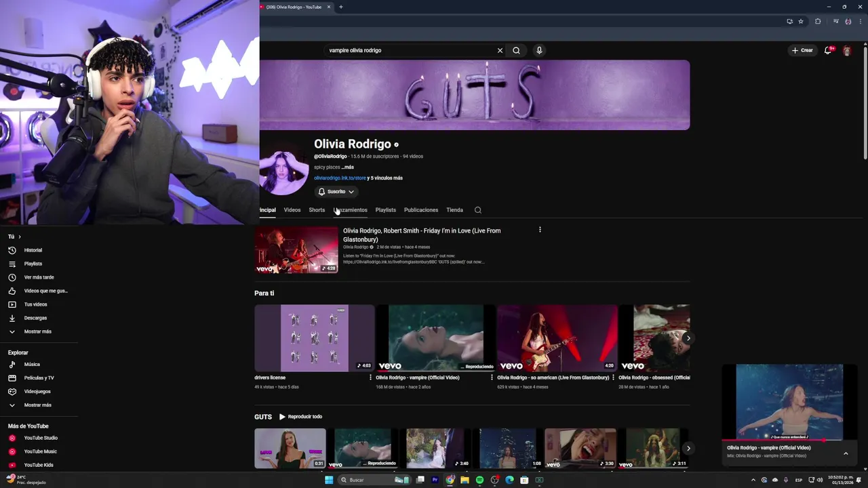Clear the search box with the X icon
Viewport: 868px width, 488px height.
[500, 50]
